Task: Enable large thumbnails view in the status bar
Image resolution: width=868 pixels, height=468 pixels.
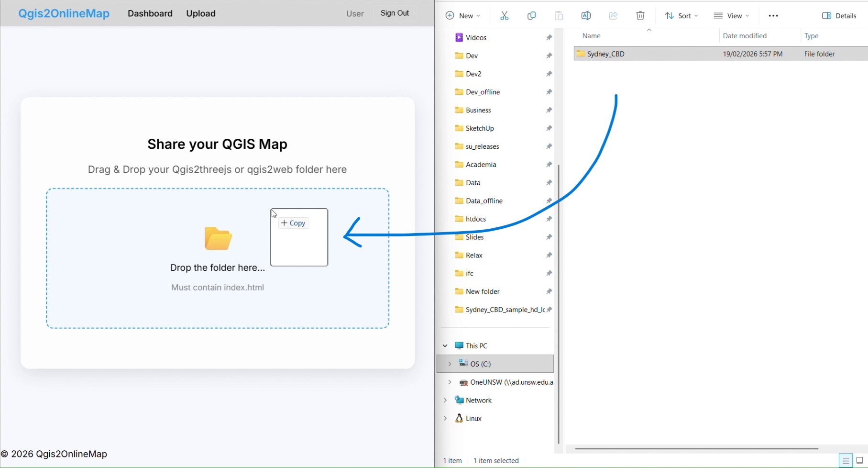Action: 858,460
